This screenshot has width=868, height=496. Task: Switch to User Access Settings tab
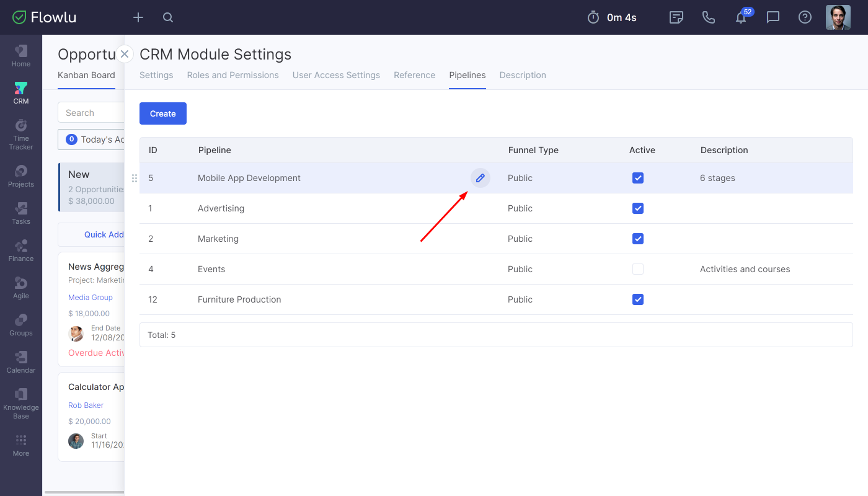pos(336,75)
